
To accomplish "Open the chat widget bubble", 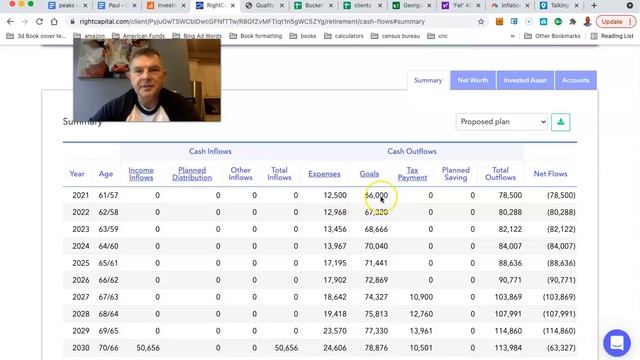I will point(617,343).
